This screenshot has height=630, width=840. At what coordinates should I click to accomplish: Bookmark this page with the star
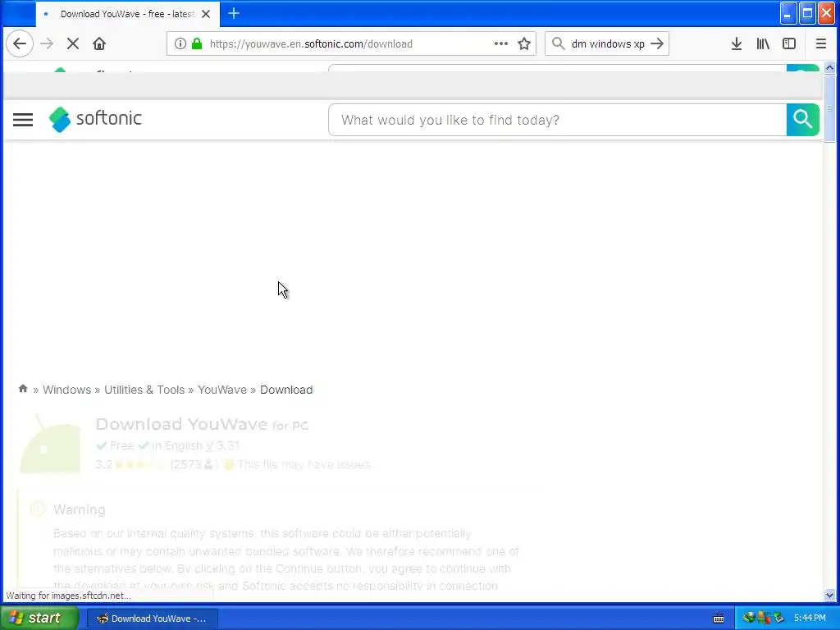tap(524, 43)
